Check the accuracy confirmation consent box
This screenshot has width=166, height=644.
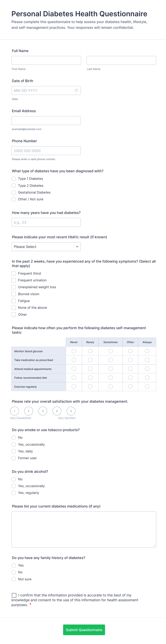pos(14,595)
